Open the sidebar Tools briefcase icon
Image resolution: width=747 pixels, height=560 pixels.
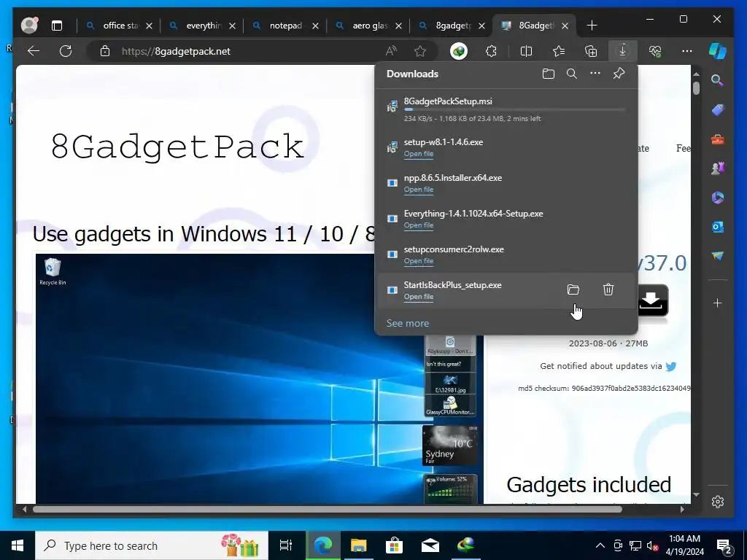click(x=718, y=139)
